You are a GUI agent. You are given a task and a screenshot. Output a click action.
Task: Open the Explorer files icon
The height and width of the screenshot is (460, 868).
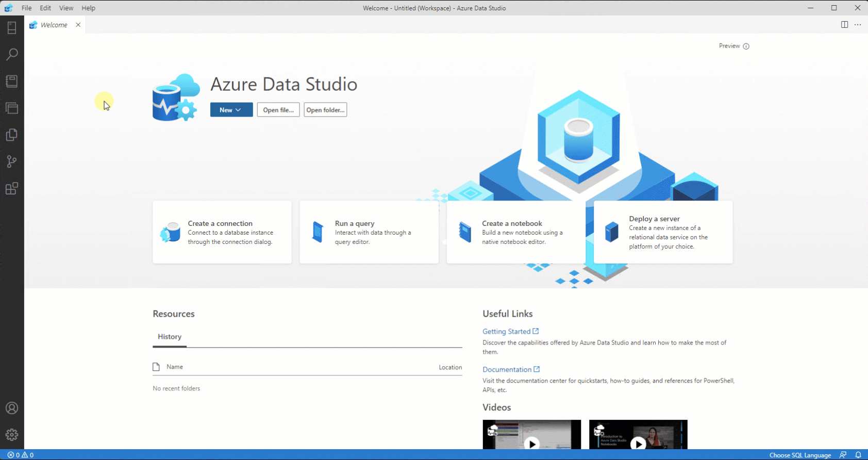tap(12, 135)
